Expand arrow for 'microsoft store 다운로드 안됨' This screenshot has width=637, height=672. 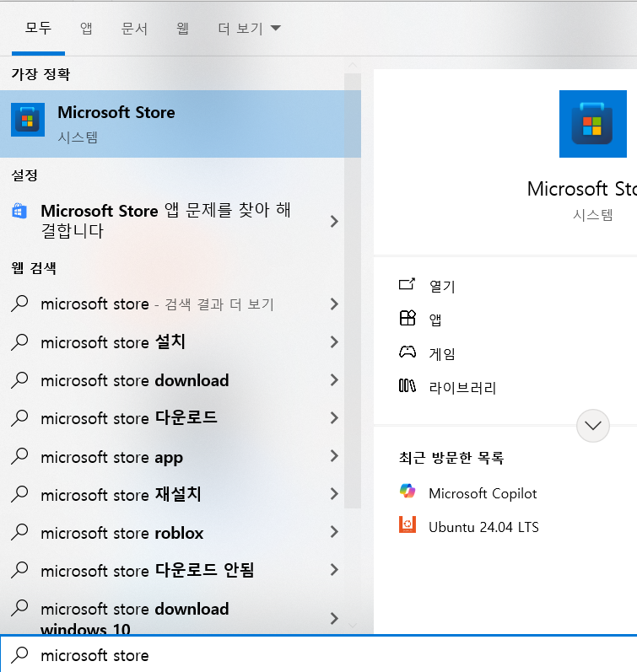(334, 570)
